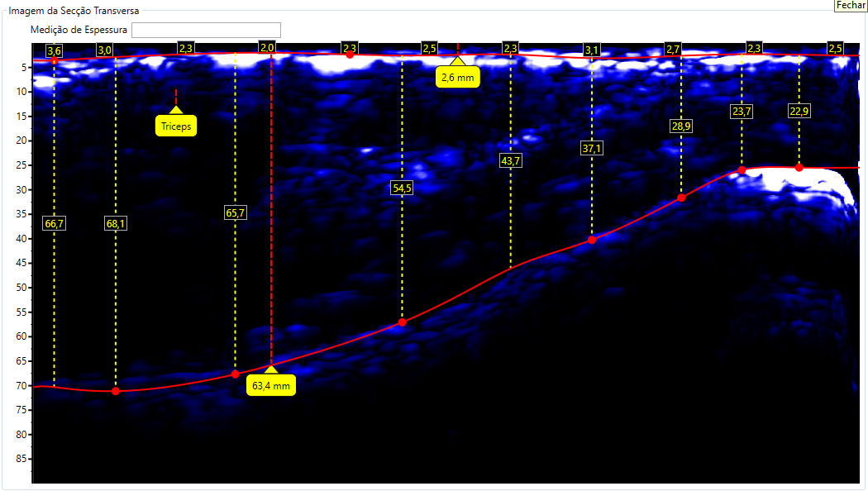This screenshot has width=868, height=491.
Task: Click the 28,9 measurement label
Action: (681, 126)
